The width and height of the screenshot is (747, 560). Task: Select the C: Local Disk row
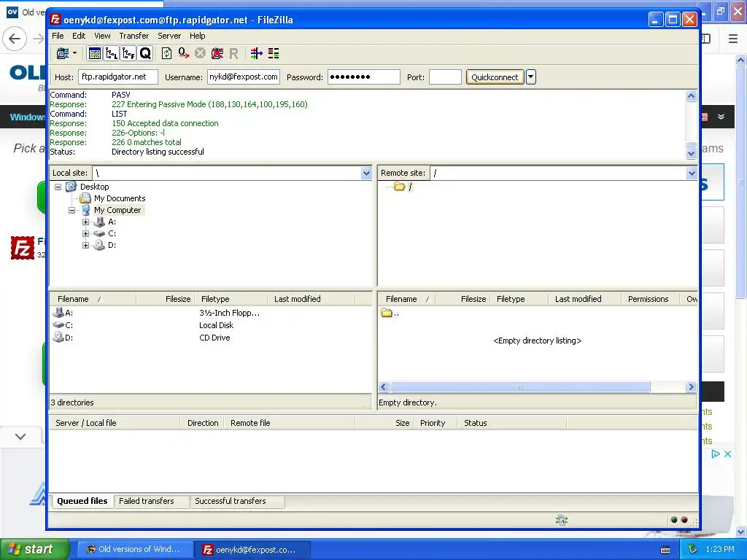click(210, 325)
